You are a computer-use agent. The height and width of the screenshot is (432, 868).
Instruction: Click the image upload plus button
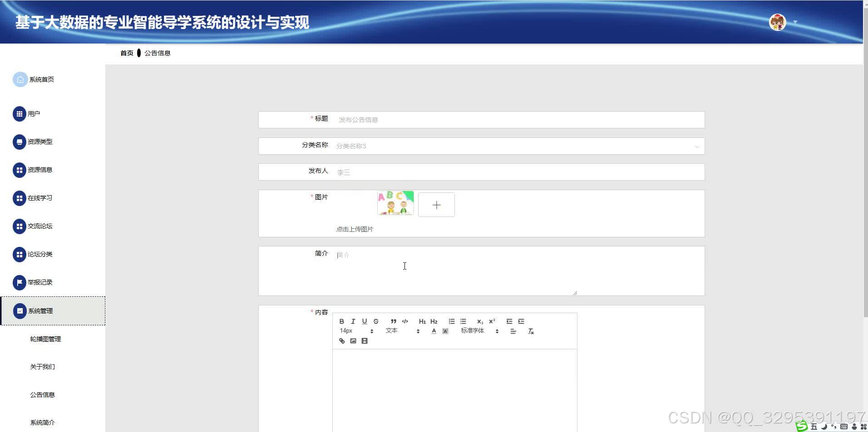[x=436, y=204]
